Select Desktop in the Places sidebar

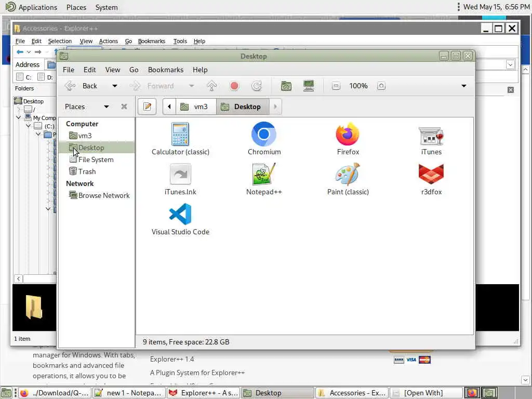click(97, 148)
